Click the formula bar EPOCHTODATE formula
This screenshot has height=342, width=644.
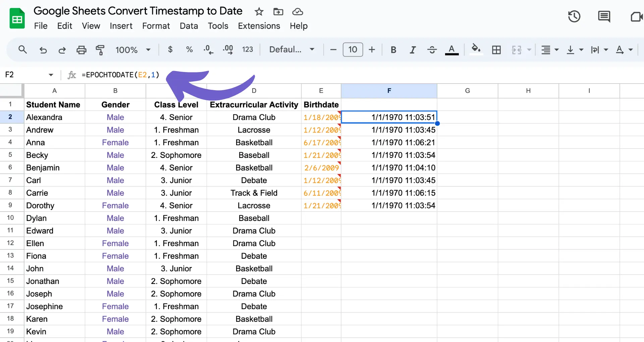click(120, 75)
